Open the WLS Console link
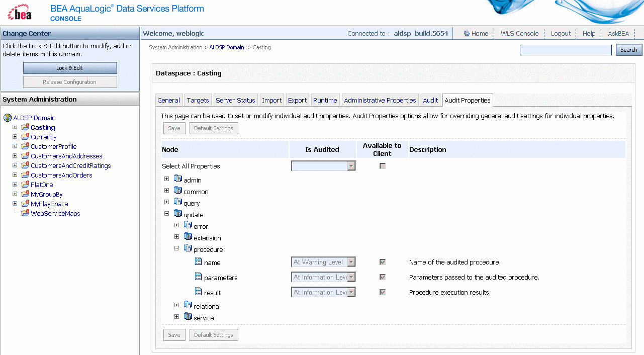 point(519,33)
